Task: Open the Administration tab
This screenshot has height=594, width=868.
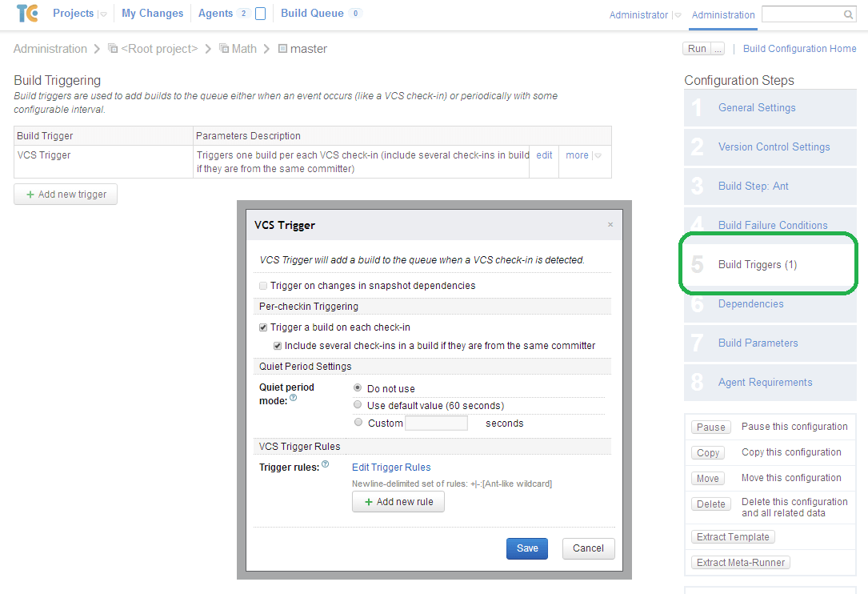Action: [x=723, y=15]
